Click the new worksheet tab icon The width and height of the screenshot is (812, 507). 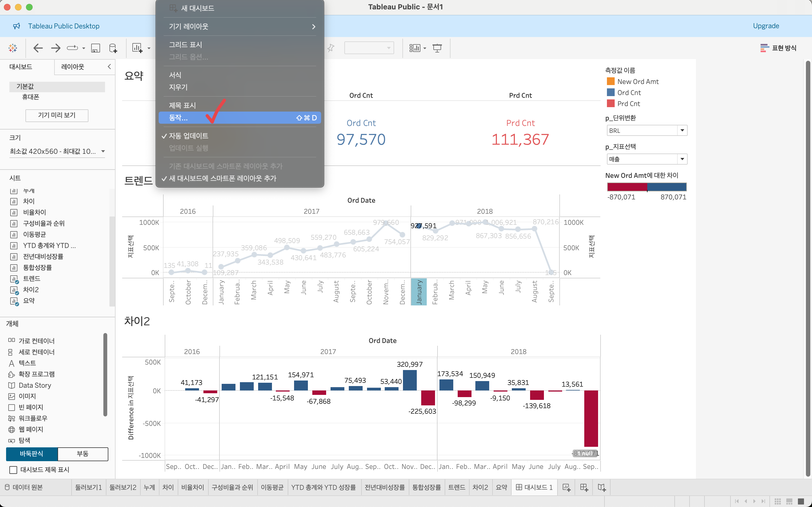tap(566, 488)
